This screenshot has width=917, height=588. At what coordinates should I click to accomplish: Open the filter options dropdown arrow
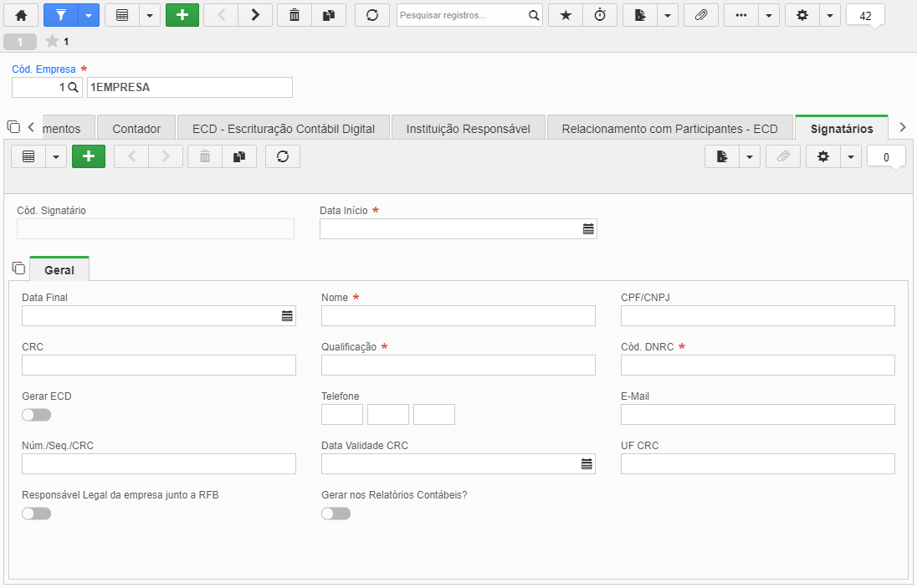(x=89, y=15)
